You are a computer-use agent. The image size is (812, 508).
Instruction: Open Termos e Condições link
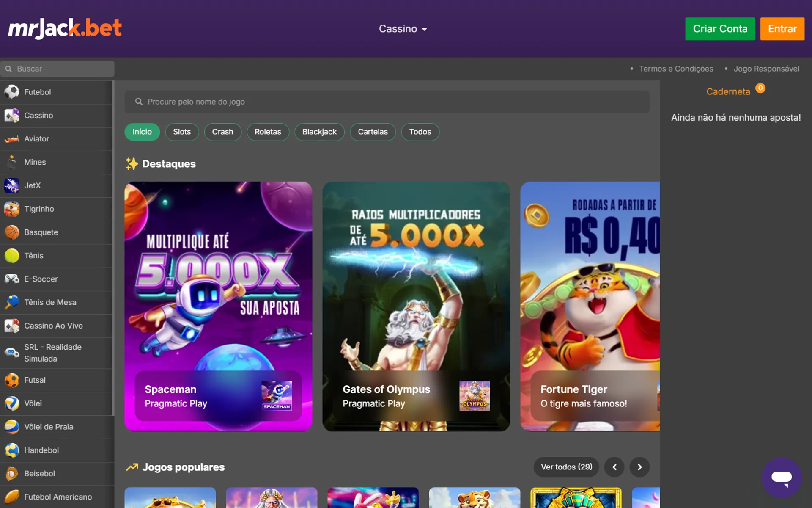pyautogui.click(x=676, y=69)
